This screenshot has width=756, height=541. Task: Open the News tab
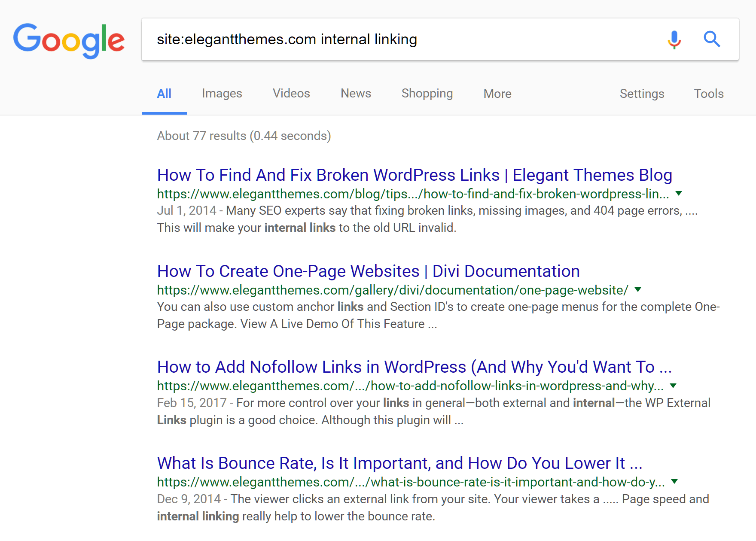tap(356, 94)
